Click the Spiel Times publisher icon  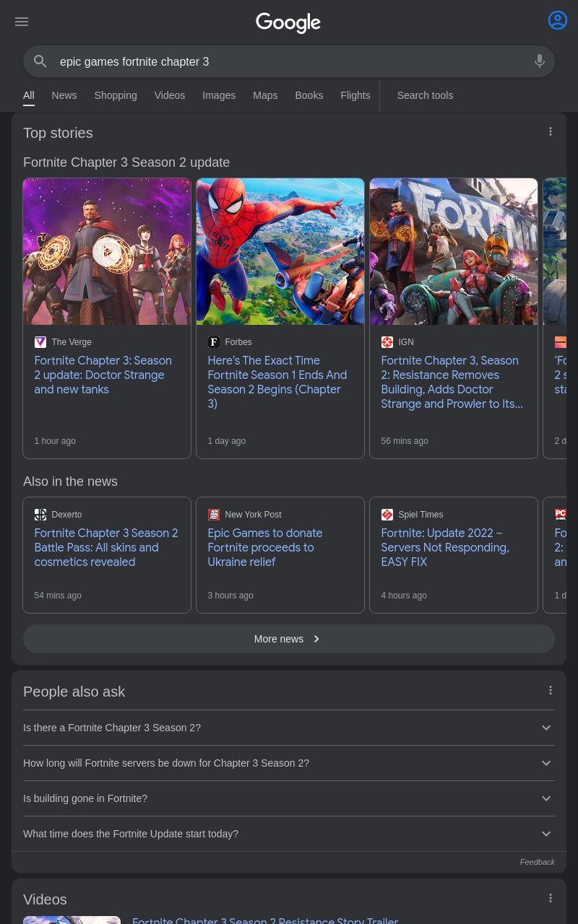[387, 515]
